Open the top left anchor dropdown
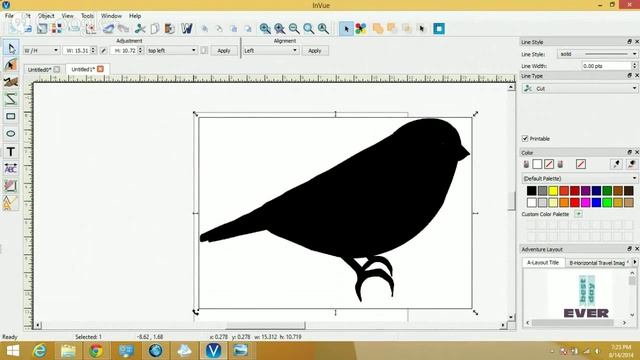The width and height of the screenshot is (640, 360). pyautogui.click(x=171, y=51)
